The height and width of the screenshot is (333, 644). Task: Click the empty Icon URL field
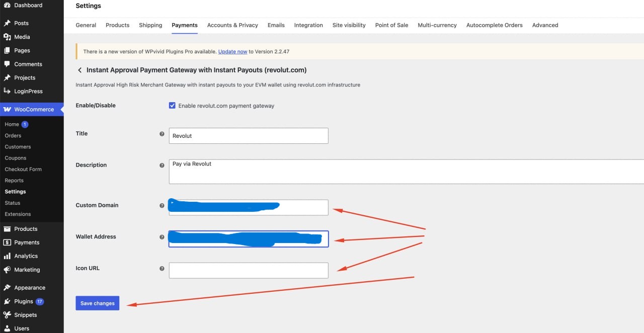(249, 270)
